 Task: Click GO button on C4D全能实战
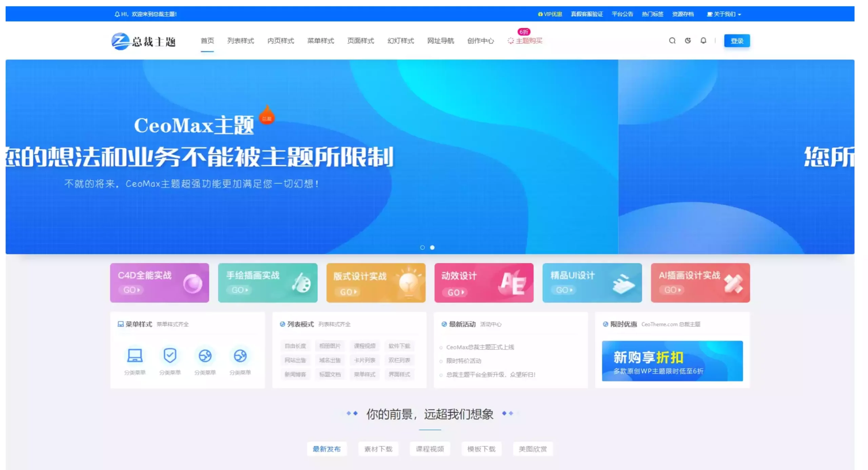(131, 290)
